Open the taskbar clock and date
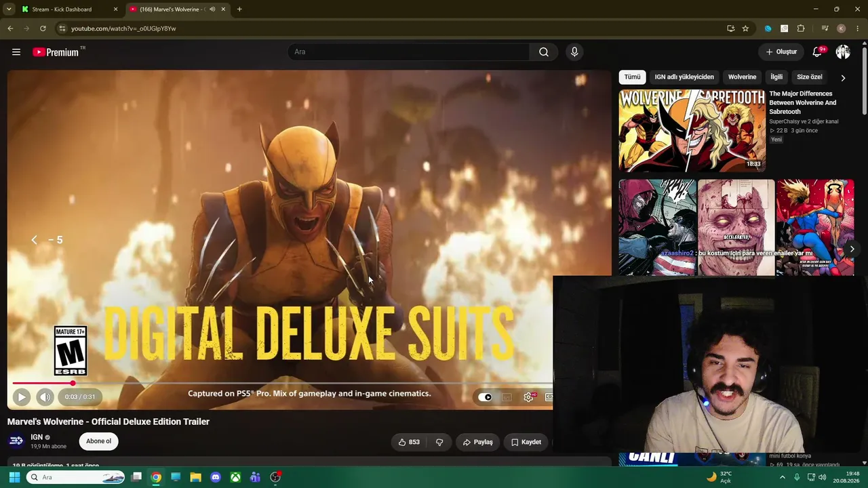 [847, 477]
